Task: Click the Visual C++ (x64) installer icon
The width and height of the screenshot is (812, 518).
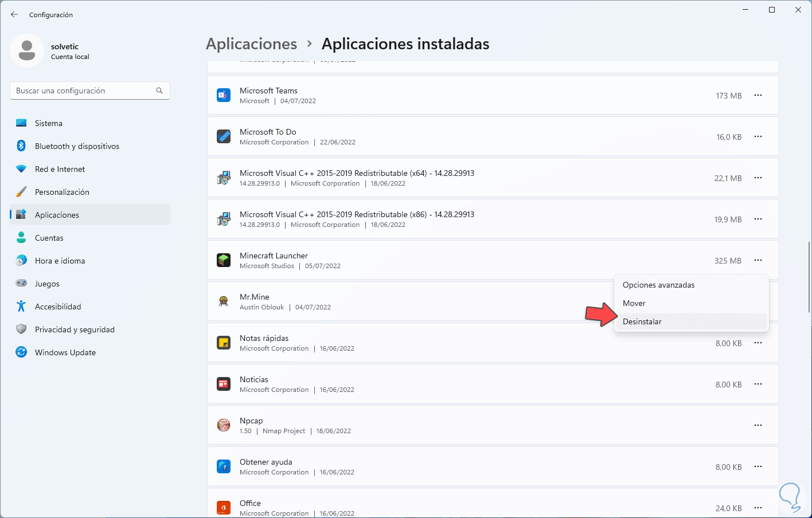Action: coord(224,178)
